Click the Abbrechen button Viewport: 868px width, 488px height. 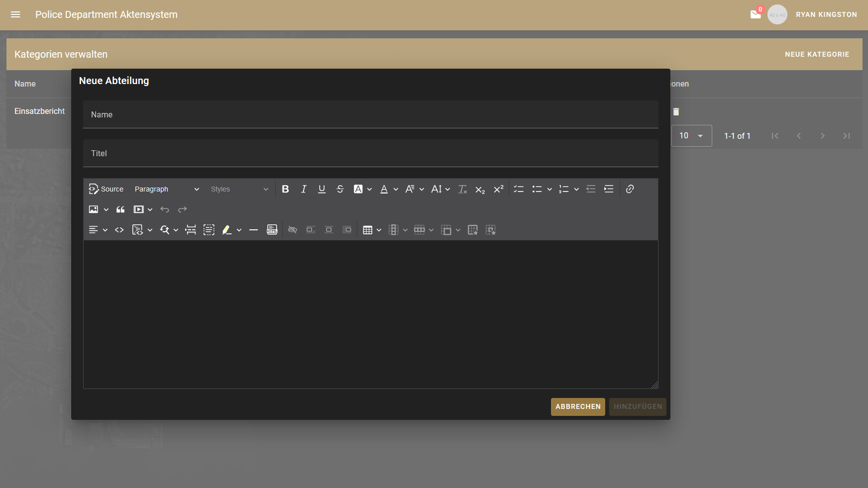pos(578,407)
